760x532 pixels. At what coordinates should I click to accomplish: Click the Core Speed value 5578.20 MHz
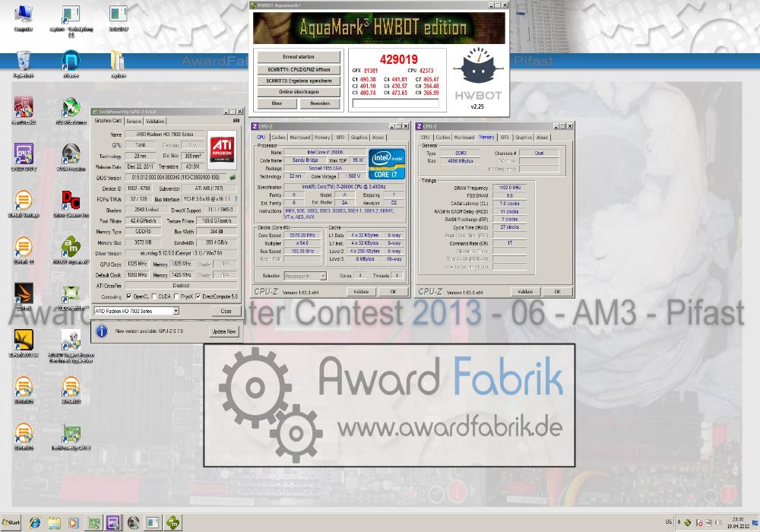[302, 236]
